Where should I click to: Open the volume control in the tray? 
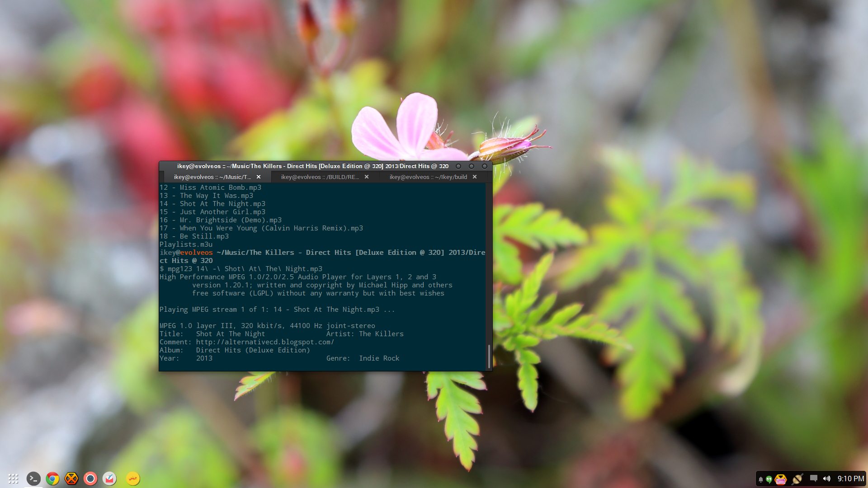coord(827,479)
